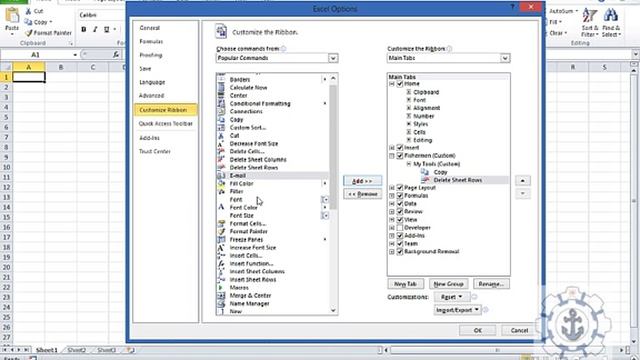
Task: Open the Customize the Ribbon dropdown
Action: (505, 58)
